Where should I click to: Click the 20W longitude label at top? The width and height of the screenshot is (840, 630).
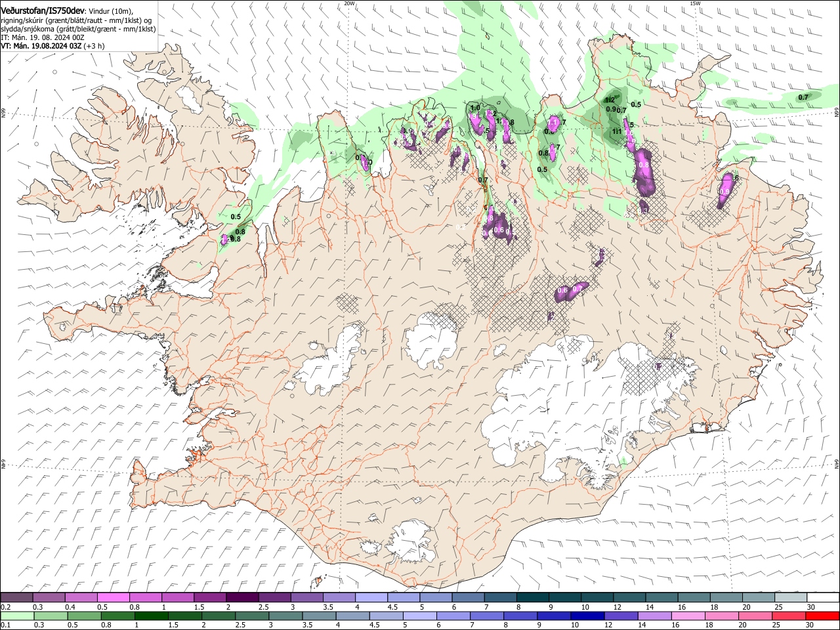(349, 3)
